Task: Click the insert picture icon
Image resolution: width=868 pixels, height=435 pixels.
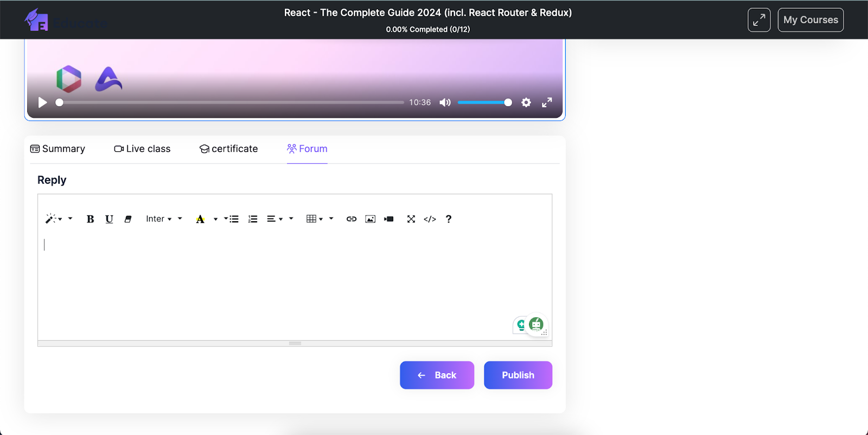Action: (x=371, y=219)
